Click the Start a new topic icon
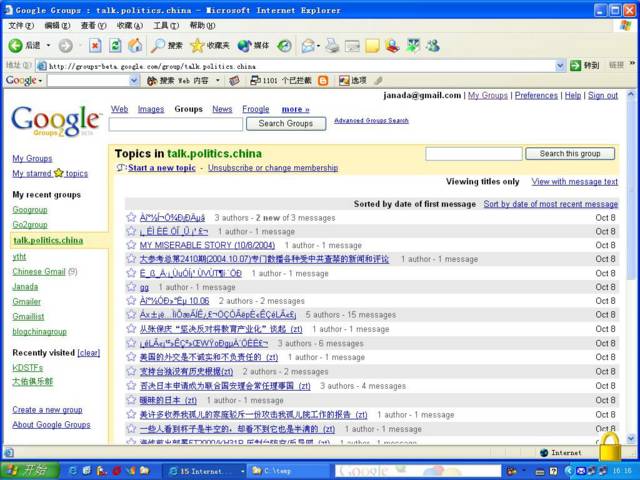Image resolution: width=640 pixels, height=480 pixels. click(121, 167)
